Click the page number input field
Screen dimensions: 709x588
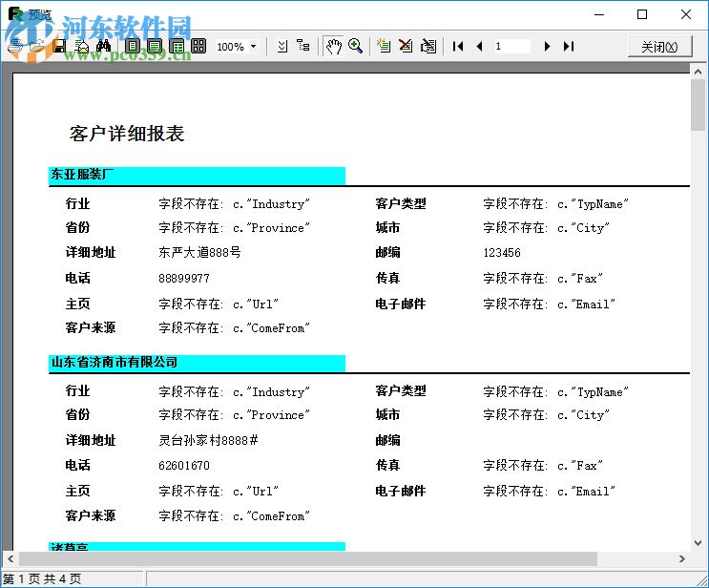click(511, 46)
